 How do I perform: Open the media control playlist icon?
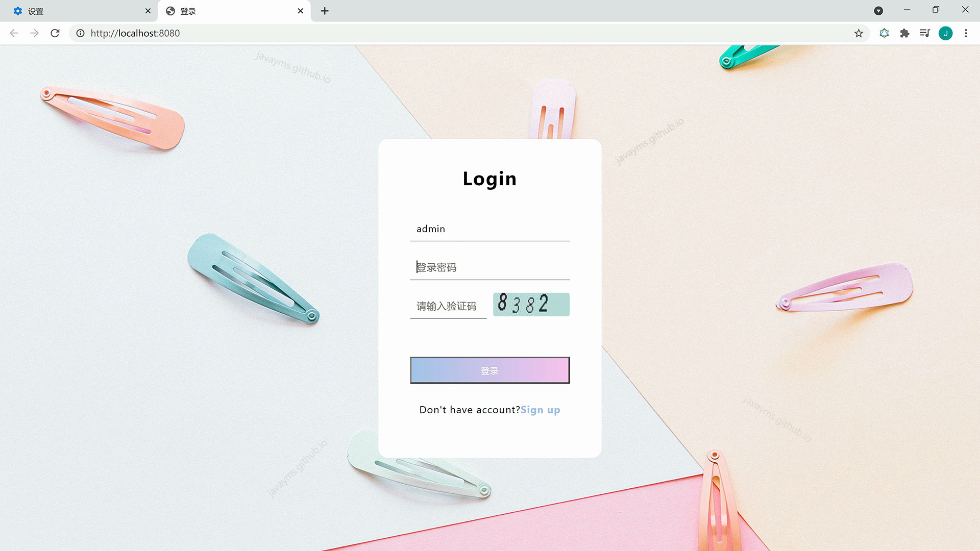(x=924, y=33)
